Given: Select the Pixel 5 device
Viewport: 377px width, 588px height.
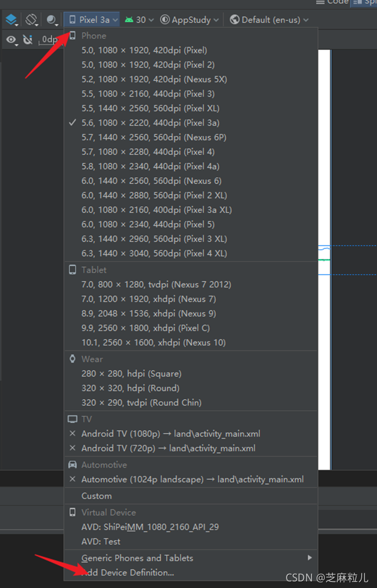Looking at the screenshot, I should 191,225.
